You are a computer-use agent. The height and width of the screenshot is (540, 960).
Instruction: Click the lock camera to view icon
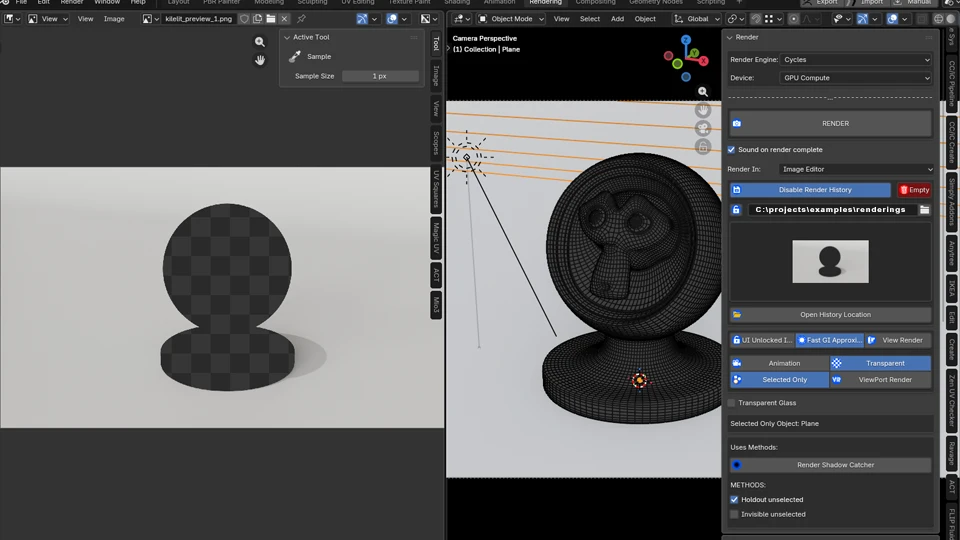pos(704,147)
